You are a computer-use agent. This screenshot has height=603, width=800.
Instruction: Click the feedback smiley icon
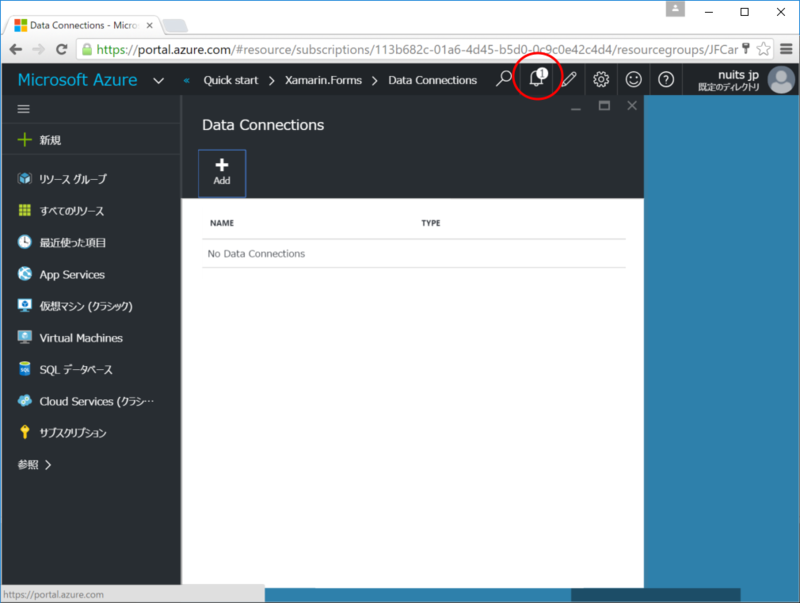point(633,79)
